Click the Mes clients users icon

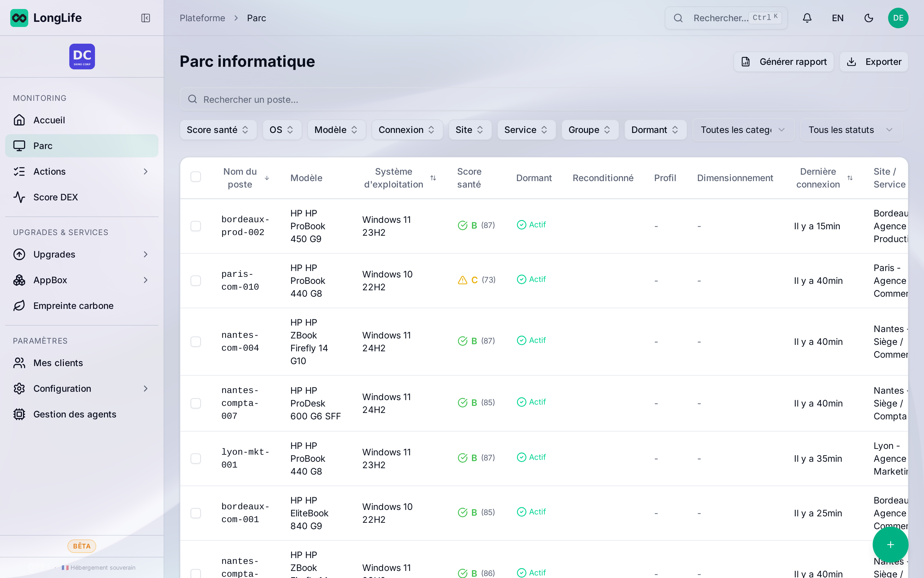pos(19,363)
